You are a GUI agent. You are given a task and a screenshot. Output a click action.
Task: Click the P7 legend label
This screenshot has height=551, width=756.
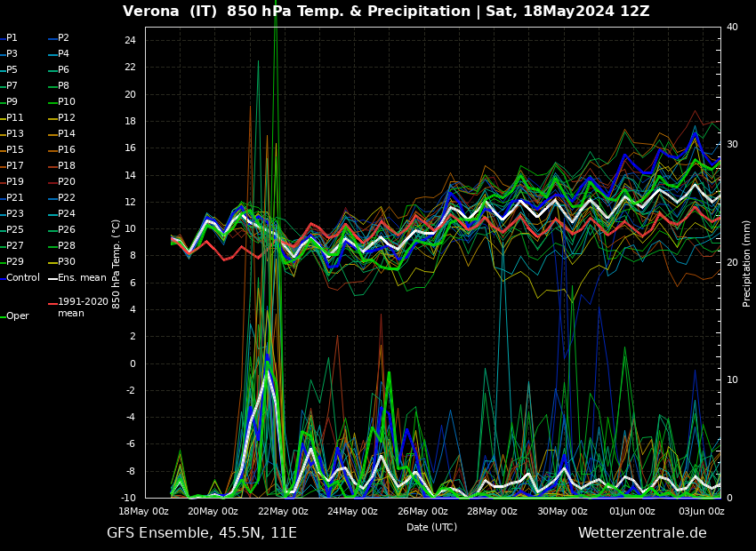click(x=12, y=85)
